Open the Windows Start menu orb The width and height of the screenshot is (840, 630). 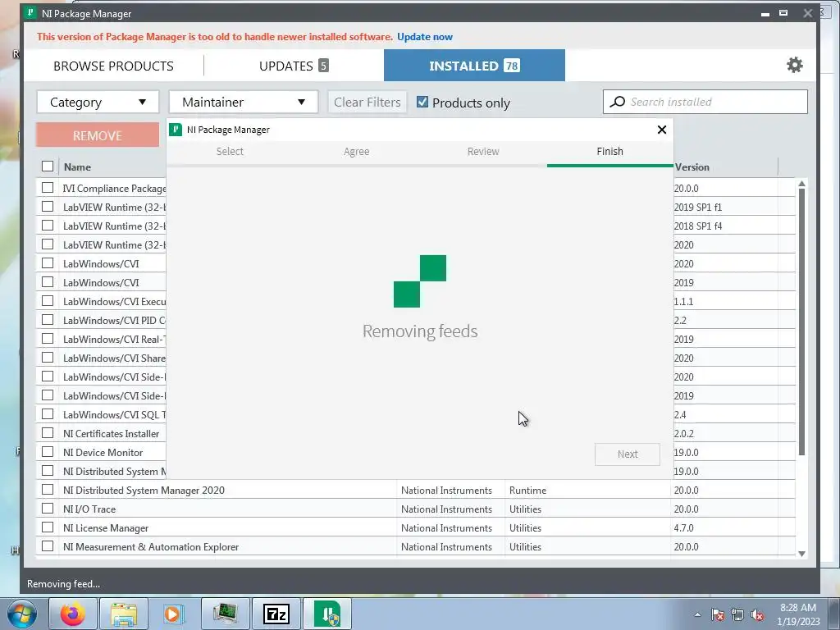point(22,614)
